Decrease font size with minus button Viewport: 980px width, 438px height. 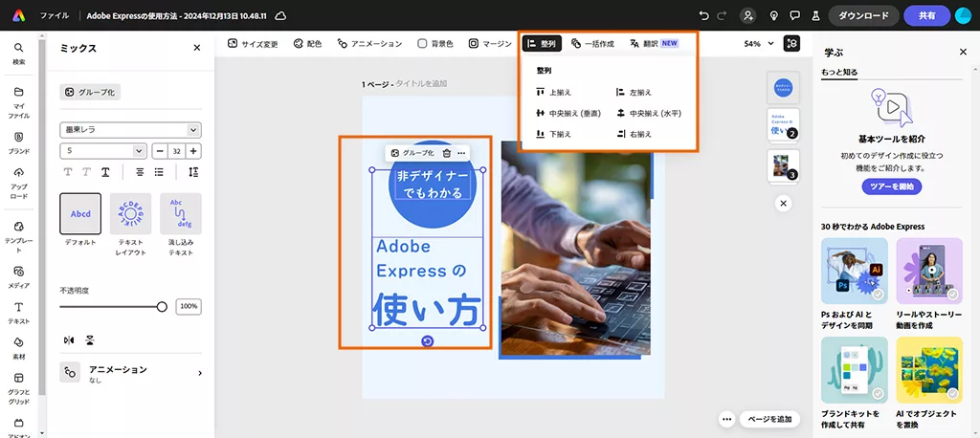(160, 151)
